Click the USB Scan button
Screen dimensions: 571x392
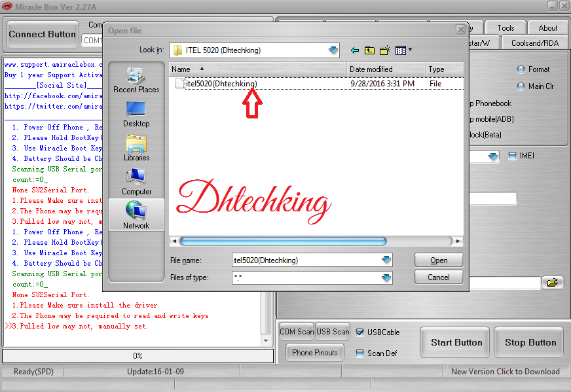333,332
